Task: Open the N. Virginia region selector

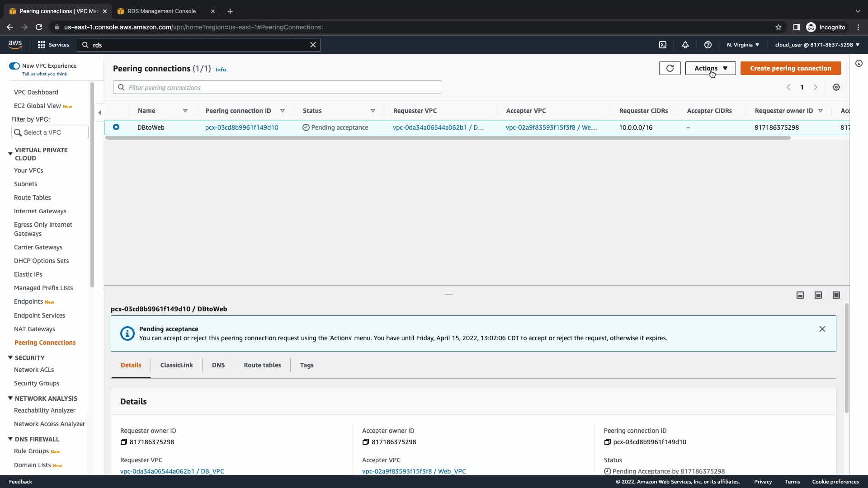Action: coord(743,45)
